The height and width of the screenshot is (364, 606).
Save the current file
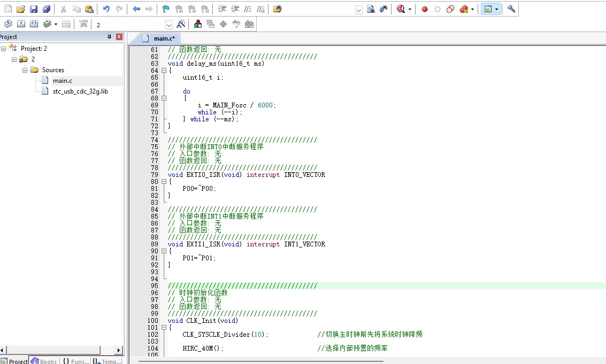[x=34, y=9]
